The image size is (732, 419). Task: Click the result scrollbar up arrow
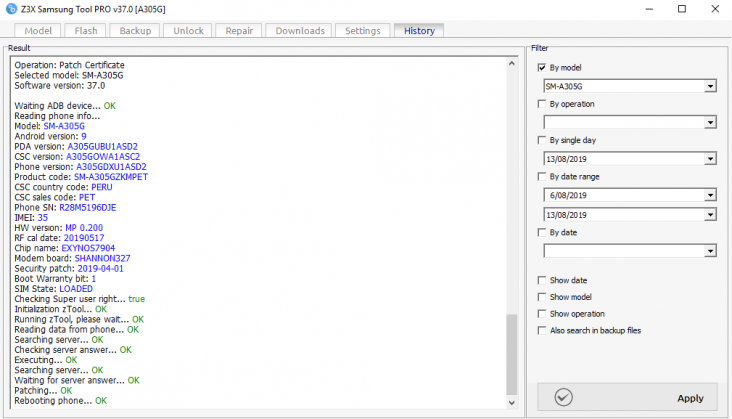pos(512,63)
